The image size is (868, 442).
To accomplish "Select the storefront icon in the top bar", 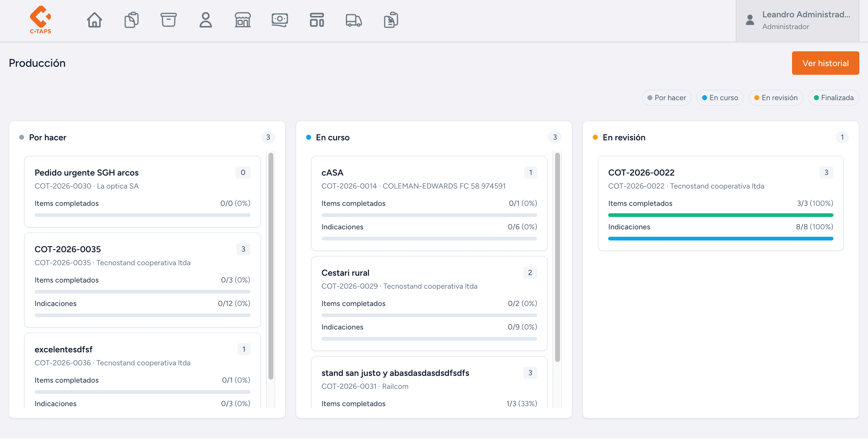I will pyautogui.click(x=242, y=20).
